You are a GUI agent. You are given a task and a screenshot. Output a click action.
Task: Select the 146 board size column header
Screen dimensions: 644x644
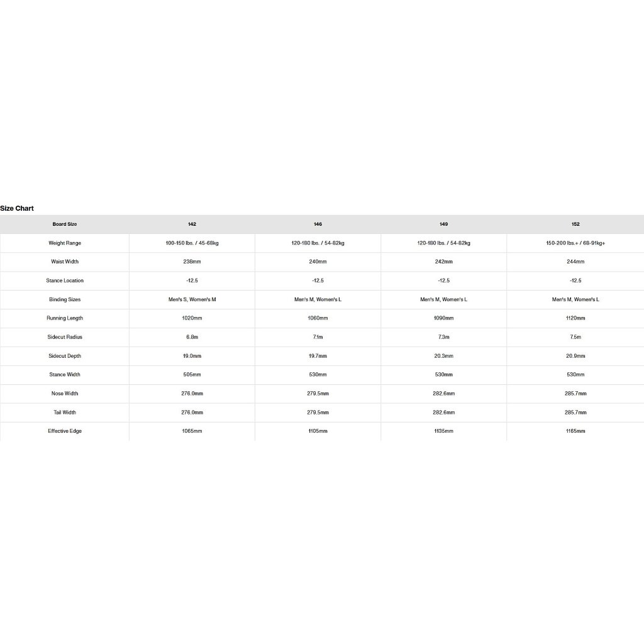pos(318,225)
